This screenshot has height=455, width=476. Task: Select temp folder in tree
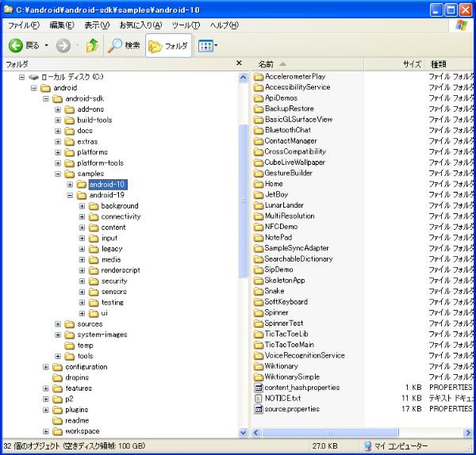(x=85, y=346)
